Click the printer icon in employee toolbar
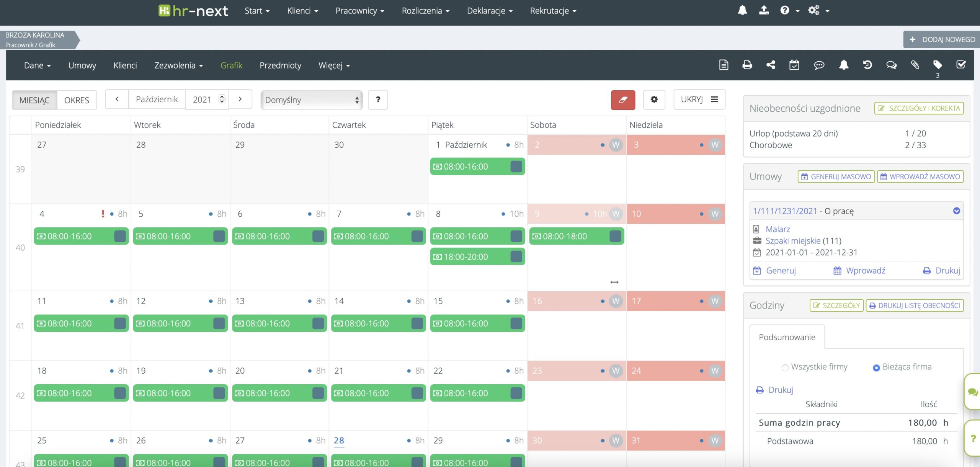 [747, 65]
